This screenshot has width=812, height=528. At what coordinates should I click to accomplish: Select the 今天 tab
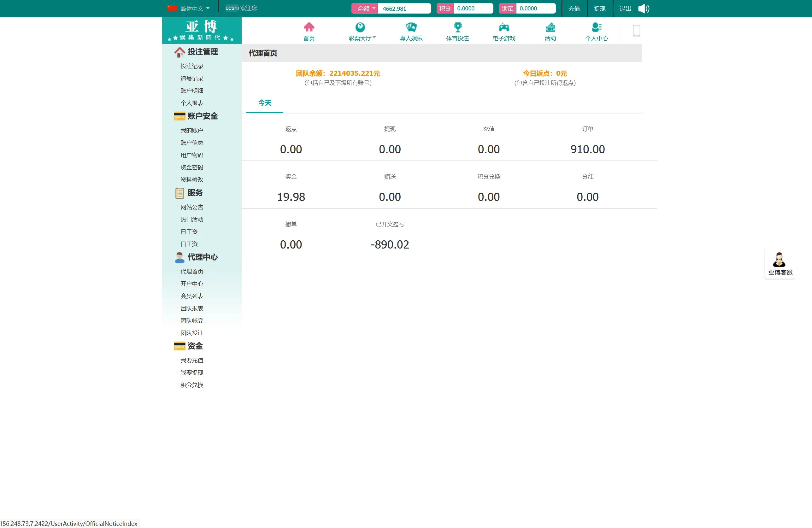tap(264, 103)
